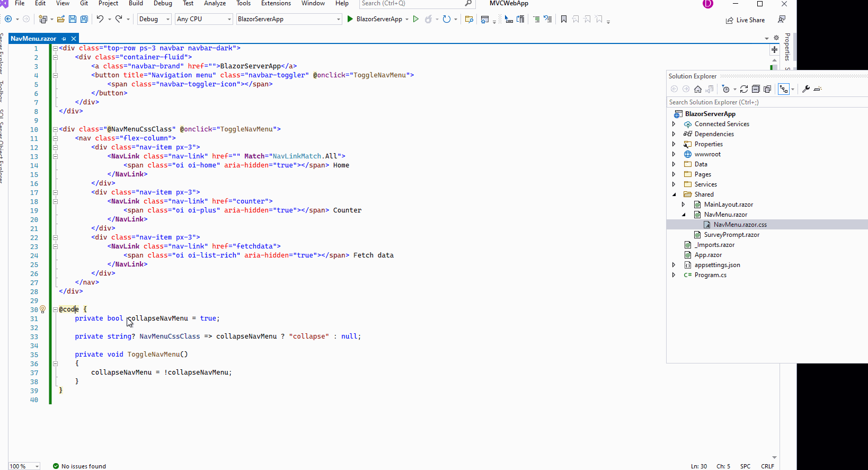The width and height of the screenshot is (868, 470).
Task: Click the CRLF line ending indicator
Action: [x=767, y=466]
